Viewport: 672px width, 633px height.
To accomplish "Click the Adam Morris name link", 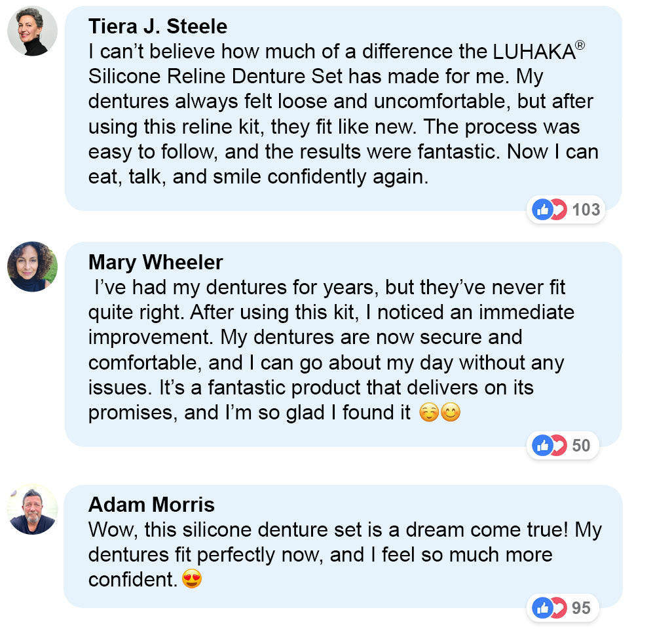I will coord(151,505).
